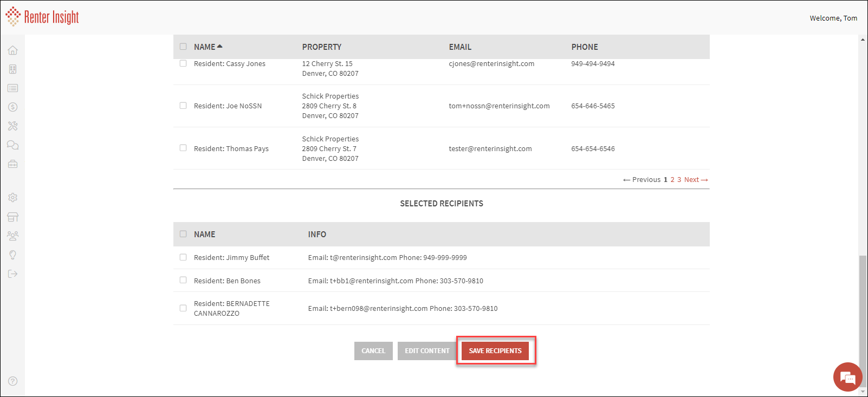This screenshot has height=397, width=868.
Task: Check the Ben Bones recipient checkbox
Action: pos(183,280)
